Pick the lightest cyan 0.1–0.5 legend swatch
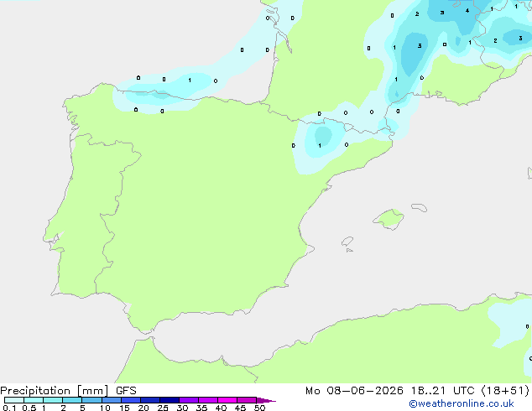532x411 pixels. tap(14, 400)
